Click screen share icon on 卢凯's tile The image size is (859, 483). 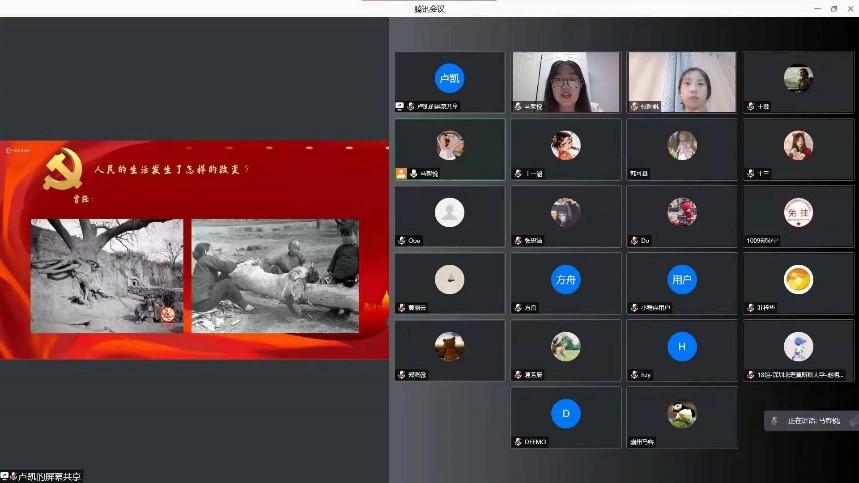(400, 106)
